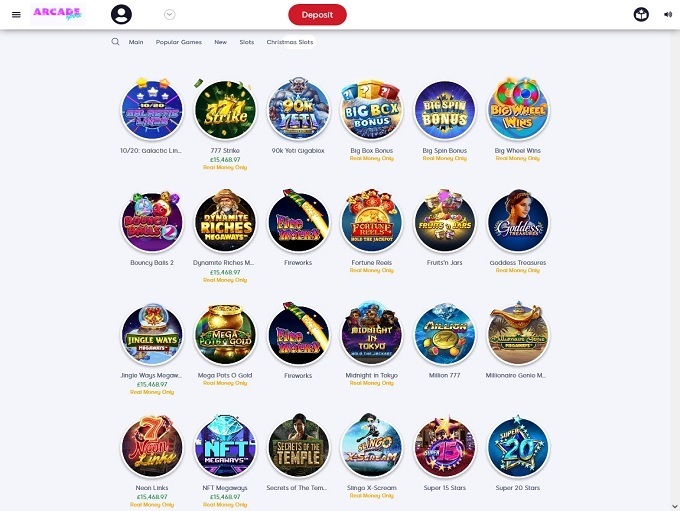Open the NFT Megaways game thumbnail
680x511 pixels.
[x=225, y=447]
